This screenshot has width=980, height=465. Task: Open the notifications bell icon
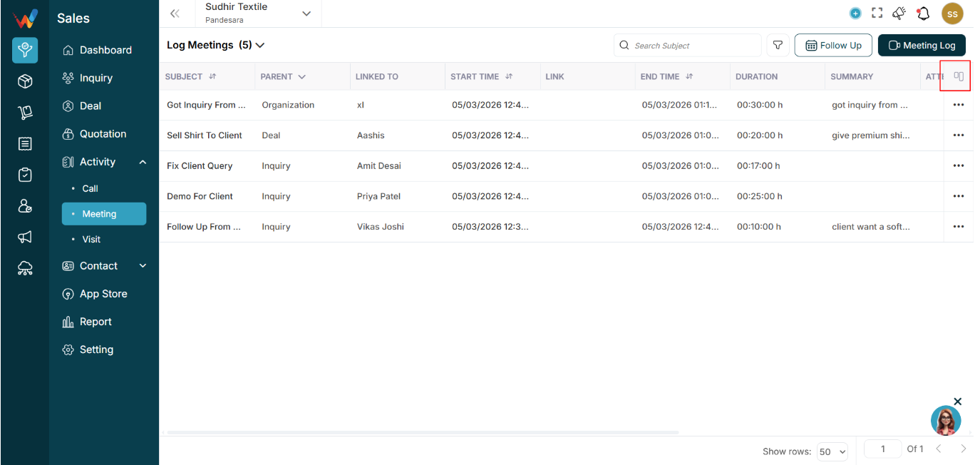(x=923, y=13)
